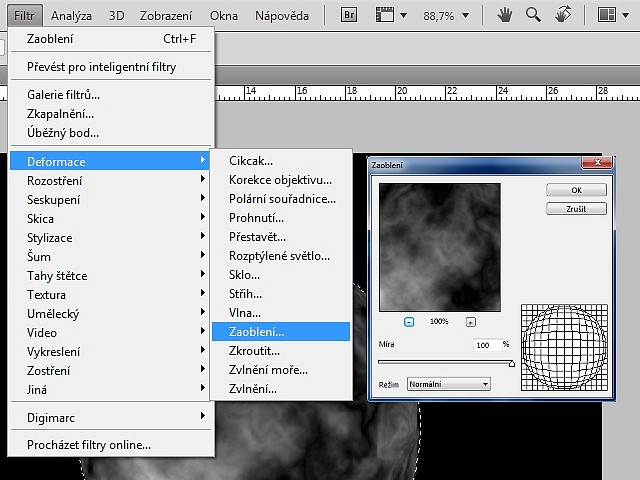Screen dimensions: 640x480
Task: Open Textura submenu
Action: 110,295
